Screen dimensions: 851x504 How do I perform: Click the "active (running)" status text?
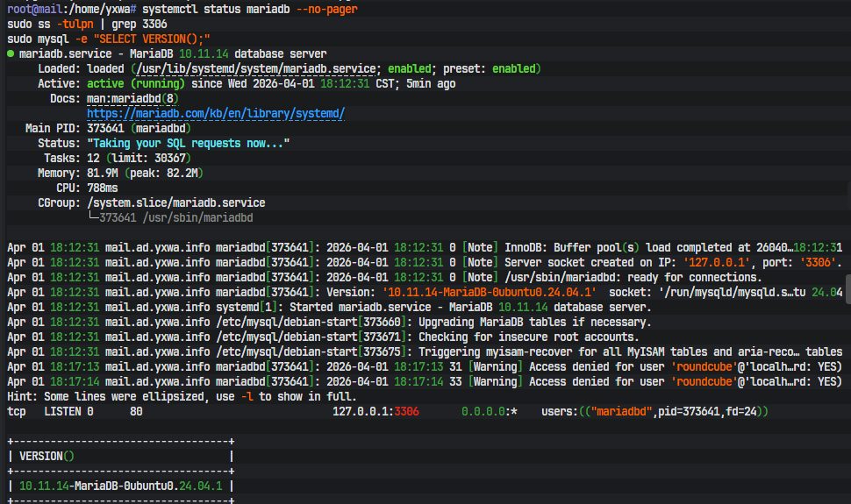click(x=136, y=84)
